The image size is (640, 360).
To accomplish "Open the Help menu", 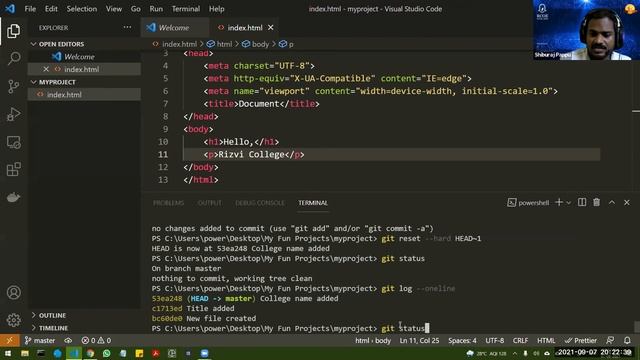I will (x=217, y=9).
